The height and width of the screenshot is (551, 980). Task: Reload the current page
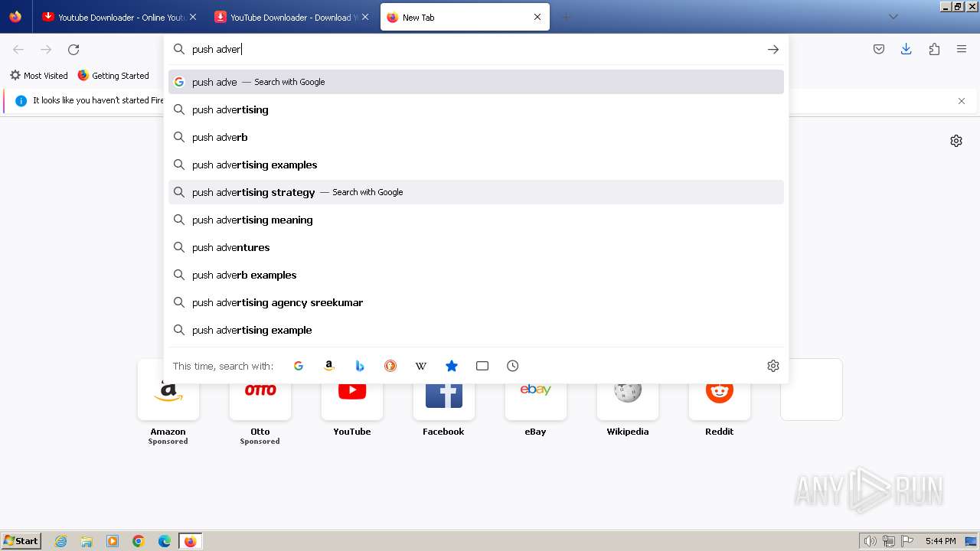[73, 49]
